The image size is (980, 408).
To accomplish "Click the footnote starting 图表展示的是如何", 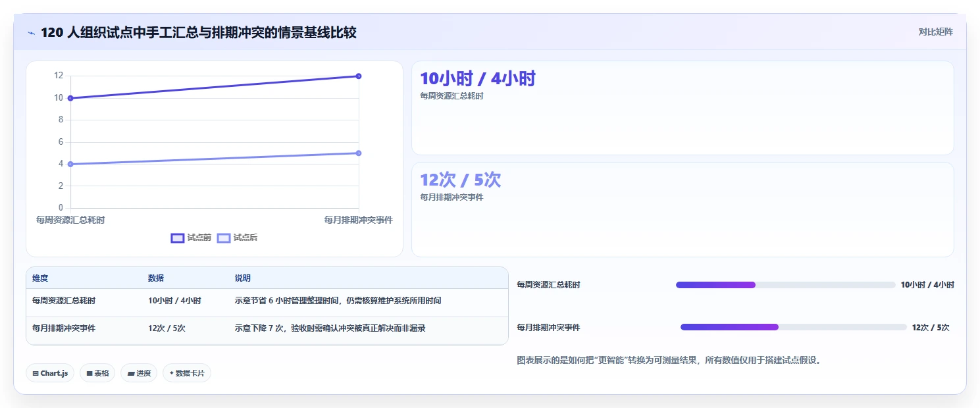I will pos(669,361).
